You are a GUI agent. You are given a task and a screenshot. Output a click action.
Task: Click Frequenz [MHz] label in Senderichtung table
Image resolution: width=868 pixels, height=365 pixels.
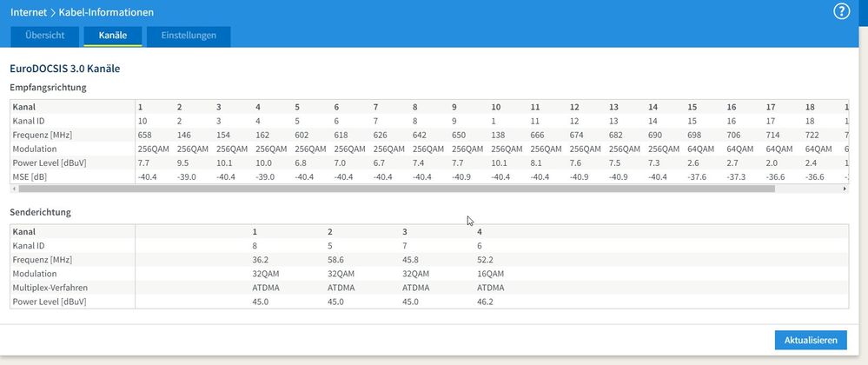[42, 259]
